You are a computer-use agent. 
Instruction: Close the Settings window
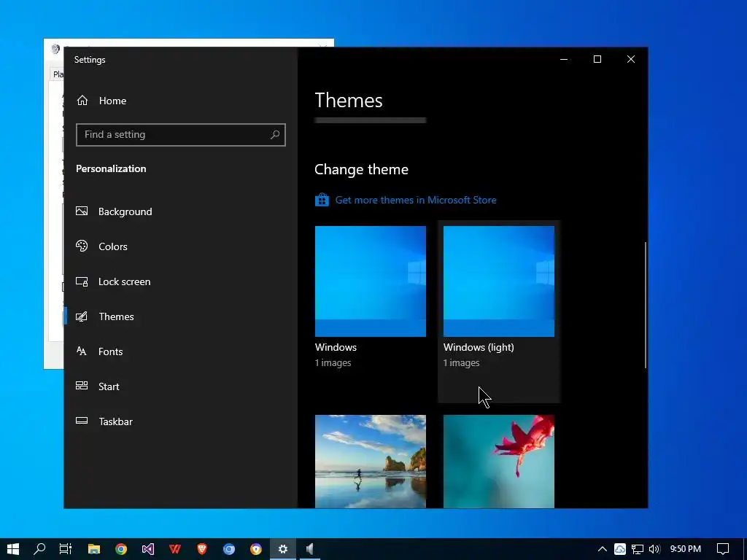tap(631, 59)
